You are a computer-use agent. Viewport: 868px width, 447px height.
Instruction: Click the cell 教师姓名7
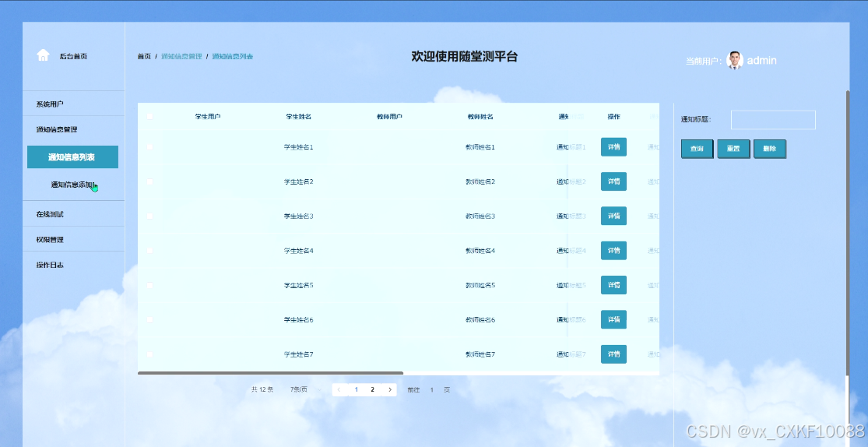click(480, 354)
